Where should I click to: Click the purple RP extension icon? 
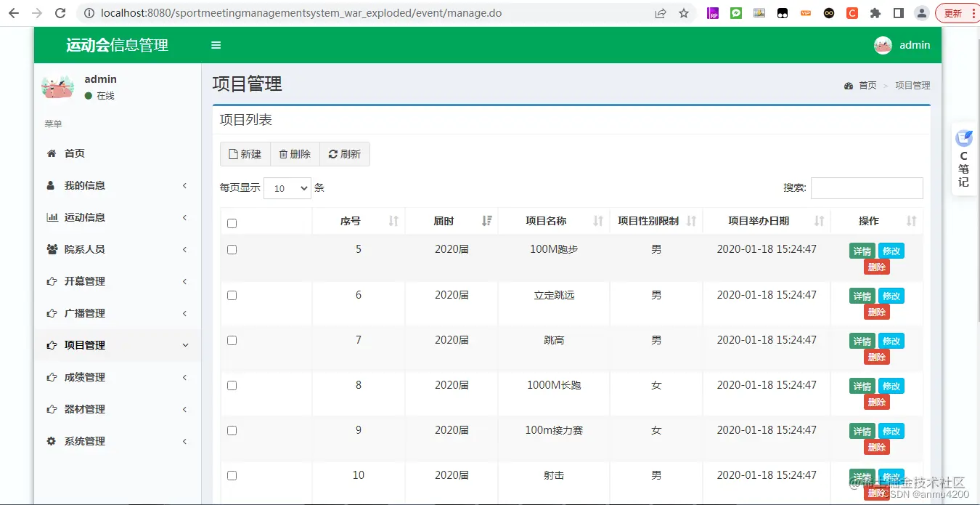[713, 13]
